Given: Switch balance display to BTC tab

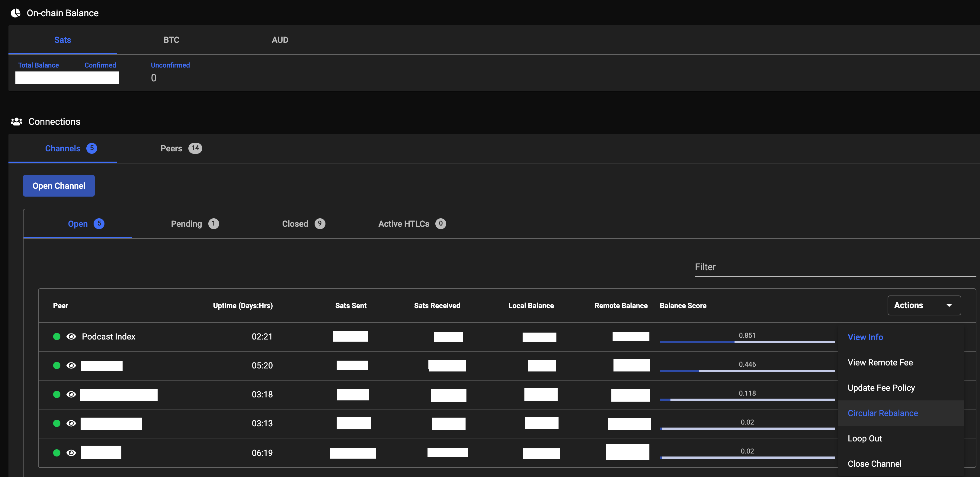Looking at the screenshot, I should pos(171,40).
